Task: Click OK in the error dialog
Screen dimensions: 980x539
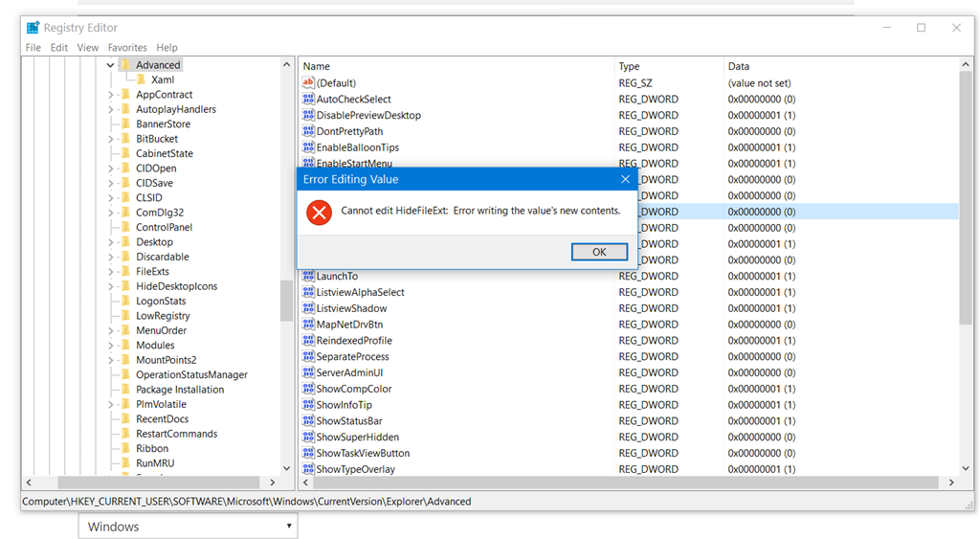Action: tap(599, 252)
